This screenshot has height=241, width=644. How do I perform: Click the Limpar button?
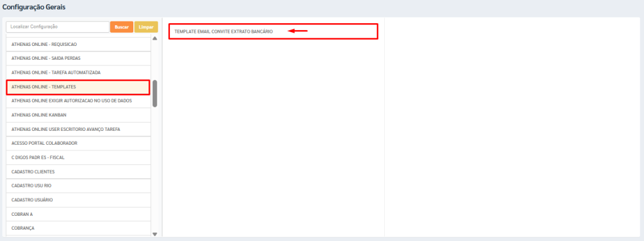146,26
